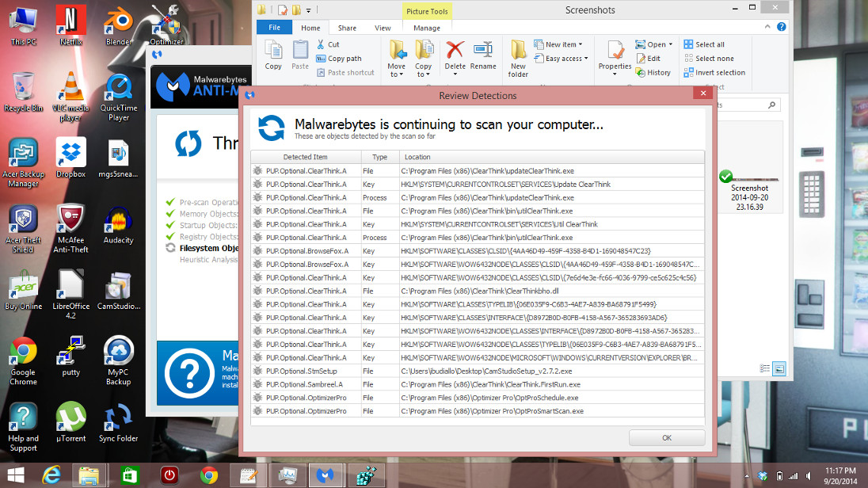Viewport: 868px width, 488px height.
Task: Expand the Open dropdown arrow in ribbon
Action: pos(670,44)
